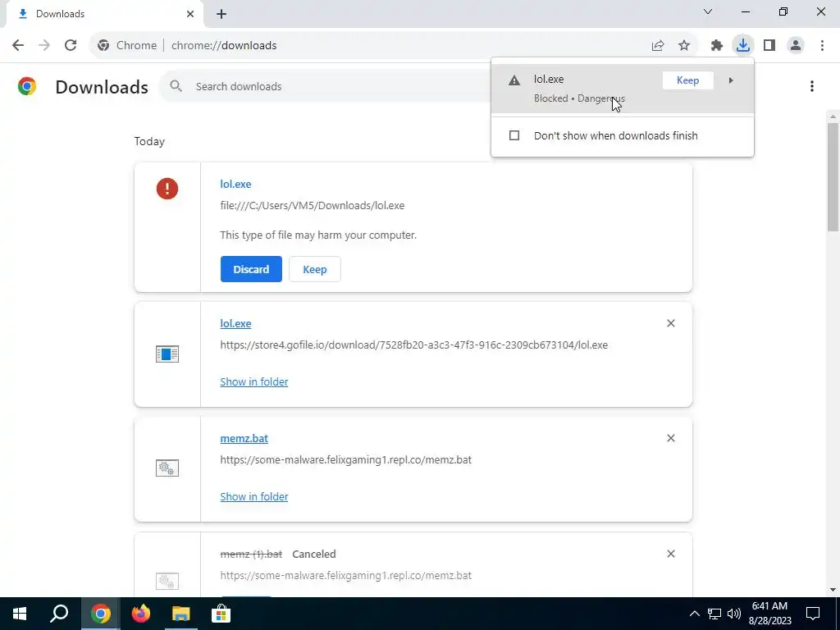
Task: Share this page via share icon
Action: [x=658, y=46]
